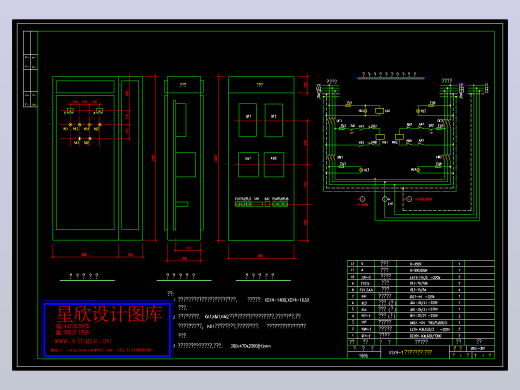Image resolution: width=520 pixels, height=390 pixels.
Task: Click the white SA switch symbol below schematic
Action: (385, 199)
